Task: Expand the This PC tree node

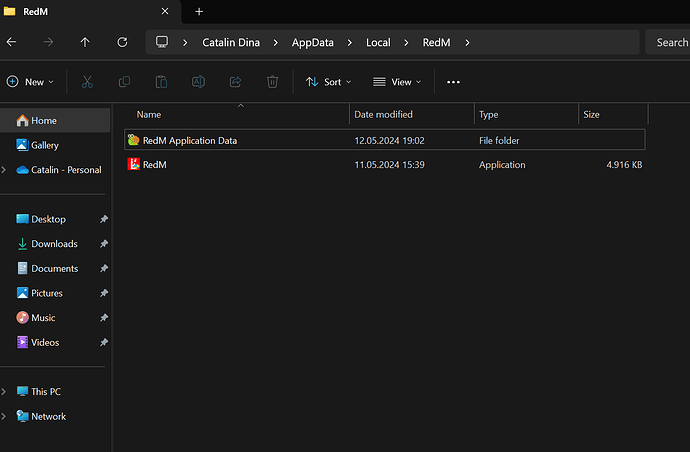Action: (5, 392)
